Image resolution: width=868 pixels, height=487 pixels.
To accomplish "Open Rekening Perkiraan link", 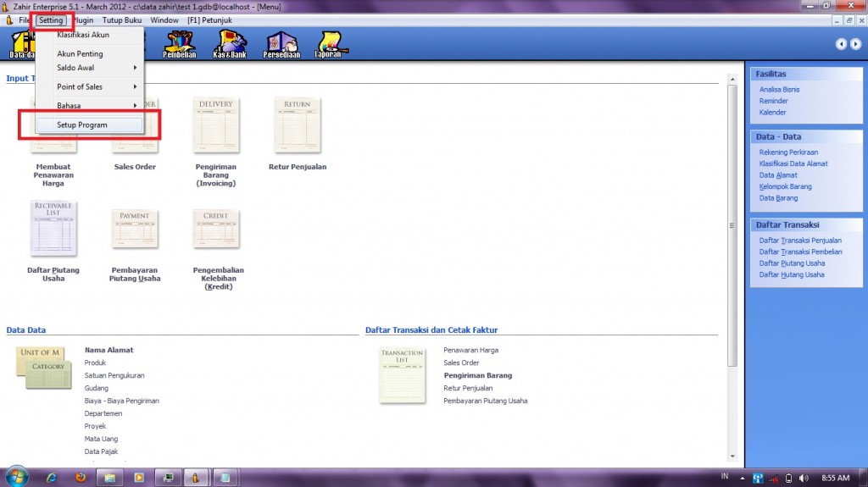I will tap(788, 152).
